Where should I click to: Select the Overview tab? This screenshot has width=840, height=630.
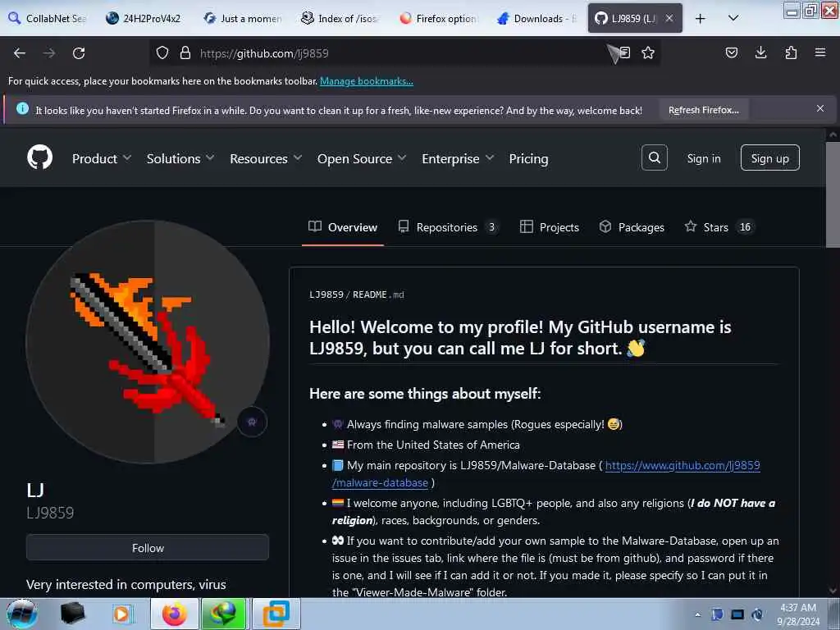(343, 227)
